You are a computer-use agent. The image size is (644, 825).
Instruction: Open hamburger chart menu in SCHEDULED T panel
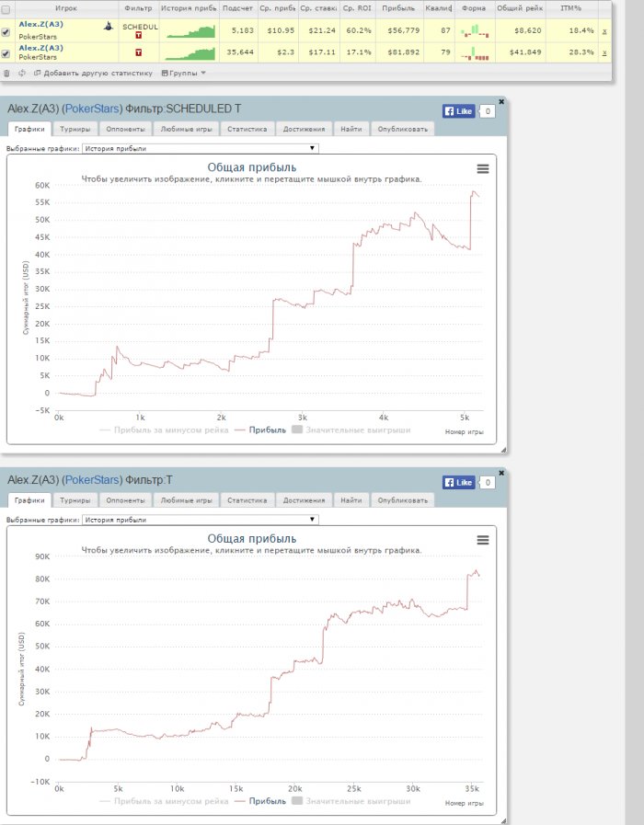(x=483, y=169)
